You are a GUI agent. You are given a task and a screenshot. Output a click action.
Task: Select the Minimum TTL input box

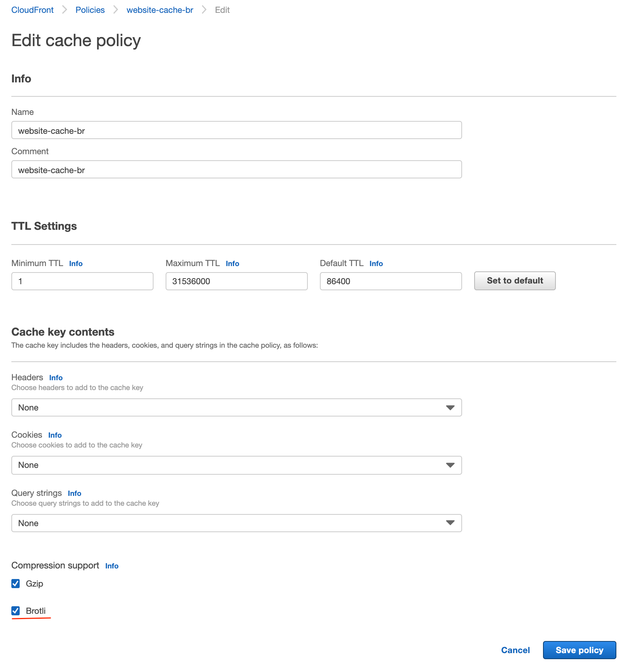pos(82,281)
